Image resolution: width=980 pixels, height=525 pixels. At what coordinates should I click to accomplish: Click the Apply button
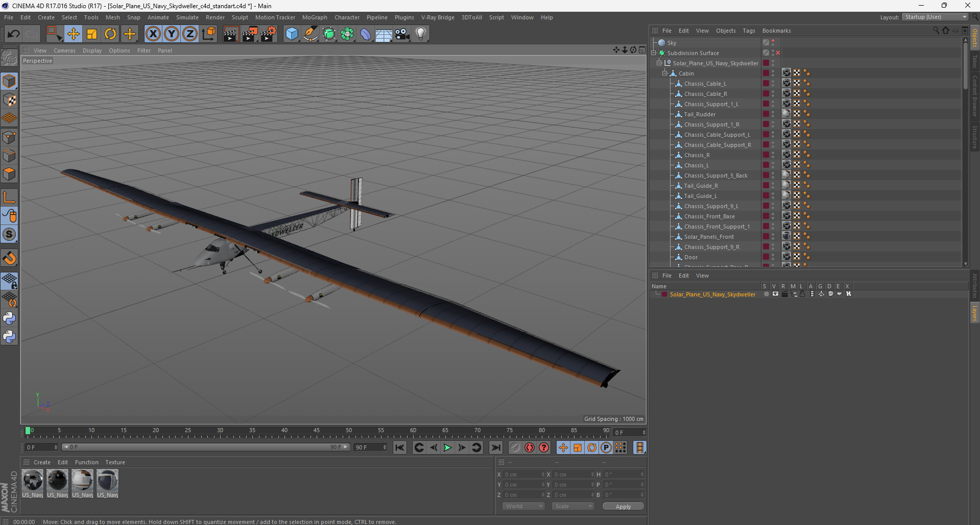pos(623,506)
